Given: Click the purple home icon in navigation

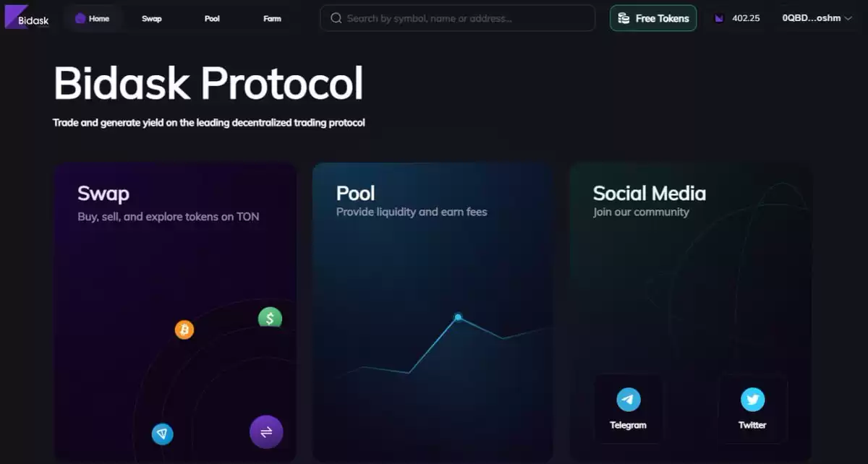Looking at the screenshot, I should (x=80, y=18).
